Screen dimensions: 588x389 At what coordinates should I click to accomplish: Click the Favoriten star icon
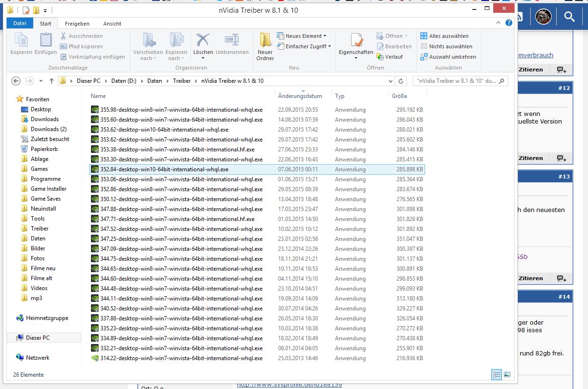pyautogui.click(x=20, y=99)
